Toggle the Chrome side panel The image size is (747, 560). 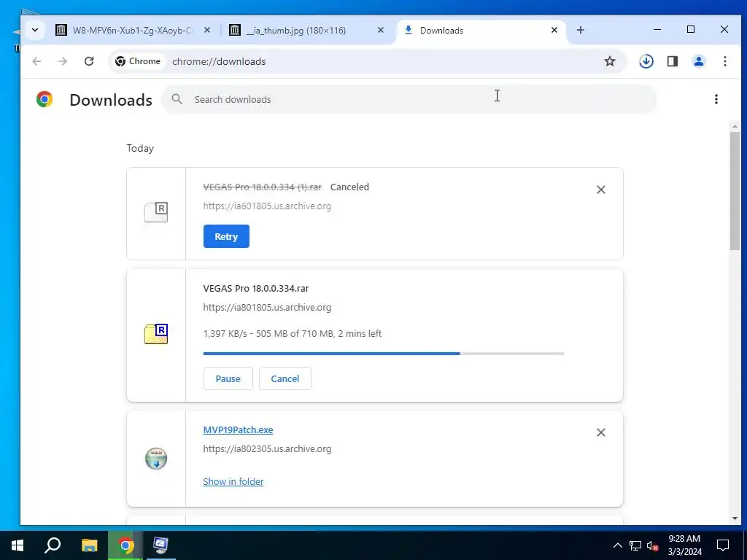(x=672, y=61)
